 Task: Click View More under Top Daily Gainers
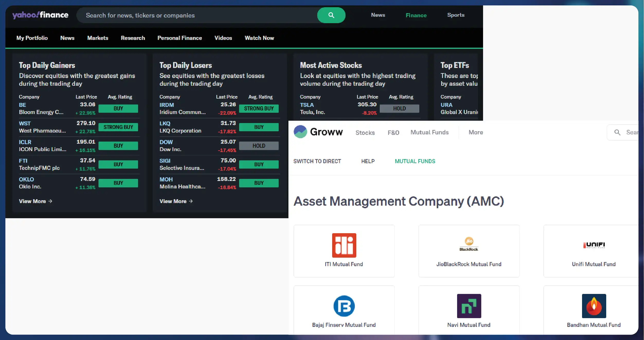pos(35,201)
